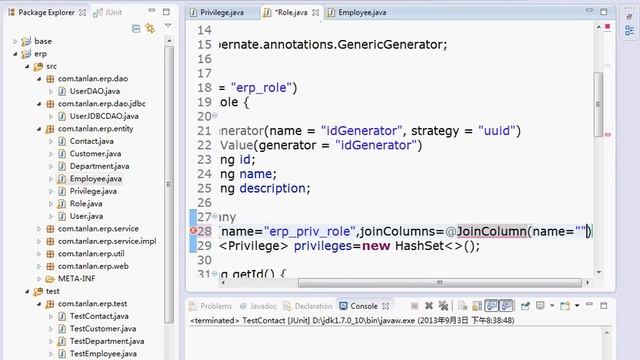Maximize the editor area
Screen dimensions: 640x360
(x=604, y=12)
